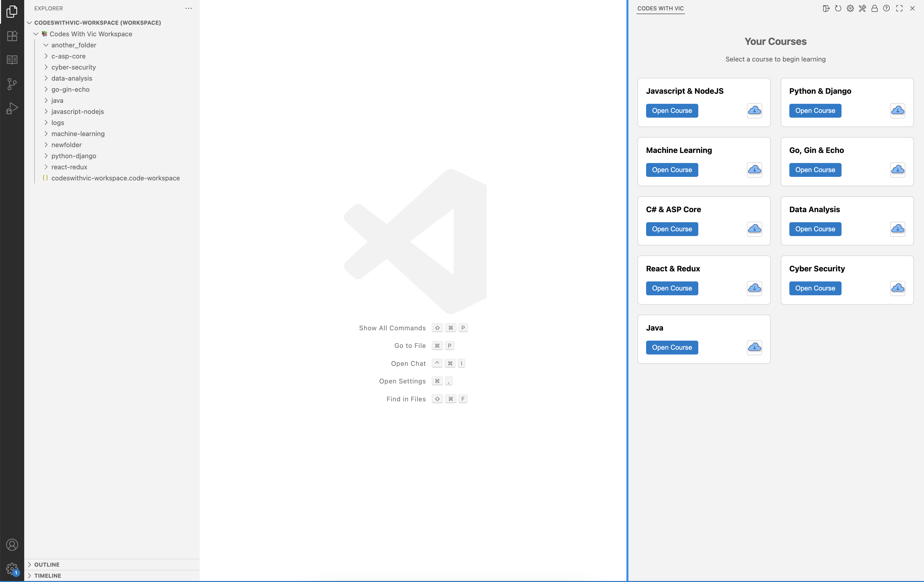This screenshot has height=582, width=924.
Task: Open the Extensions view in activity bar
Action: pos(12,36)
